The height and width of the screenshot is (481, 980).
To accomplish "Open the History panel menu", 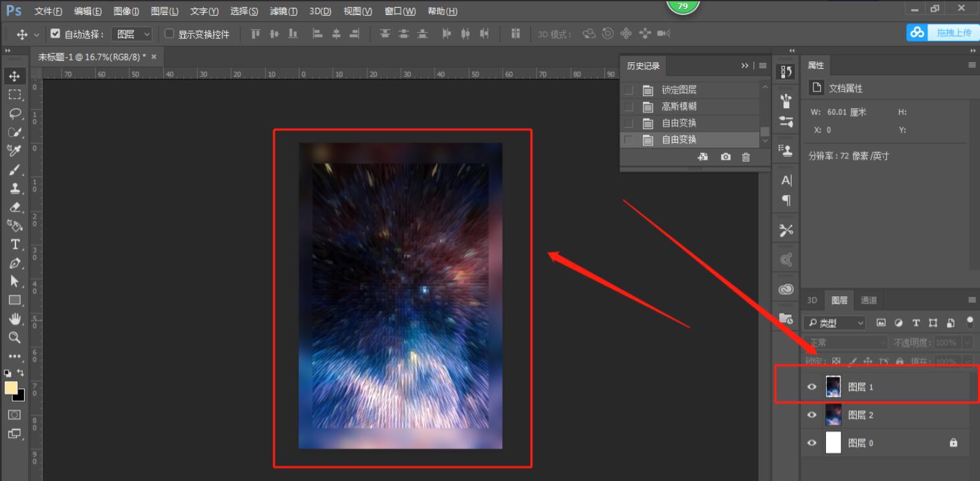I will coord(762,65).
